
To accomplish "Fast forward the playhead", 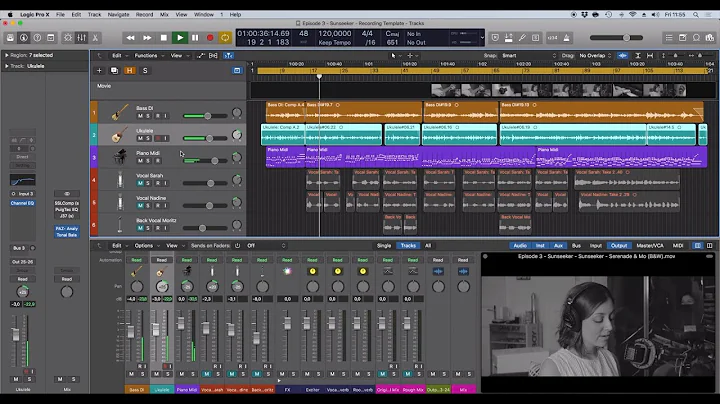I will pyautogui.click(x=147, y=38).
